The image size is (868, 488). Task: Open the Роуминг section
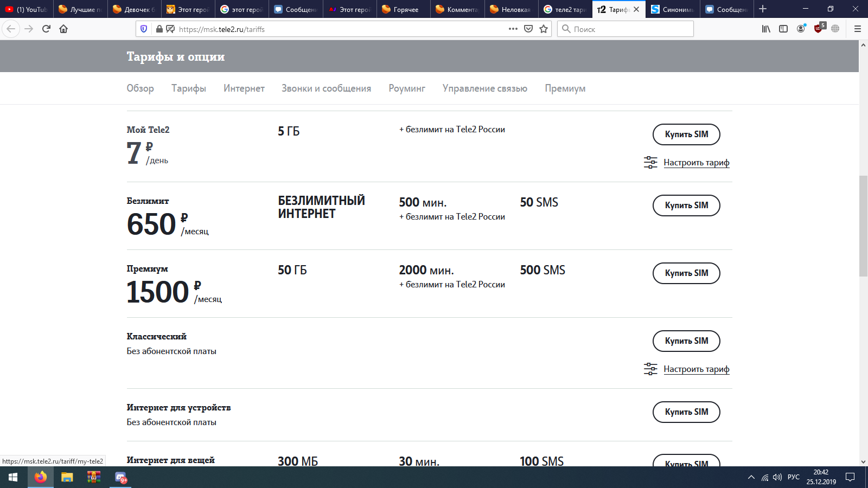point(407,88)
